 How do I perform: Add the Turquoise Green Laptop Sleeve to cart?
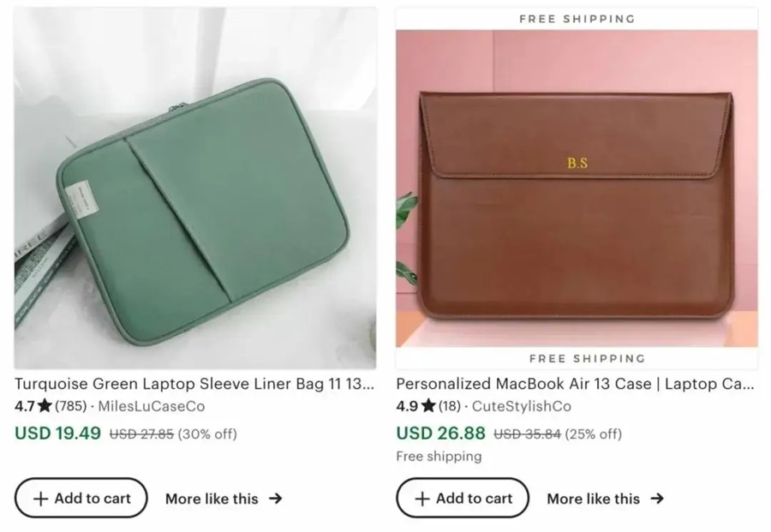point(81,498)
